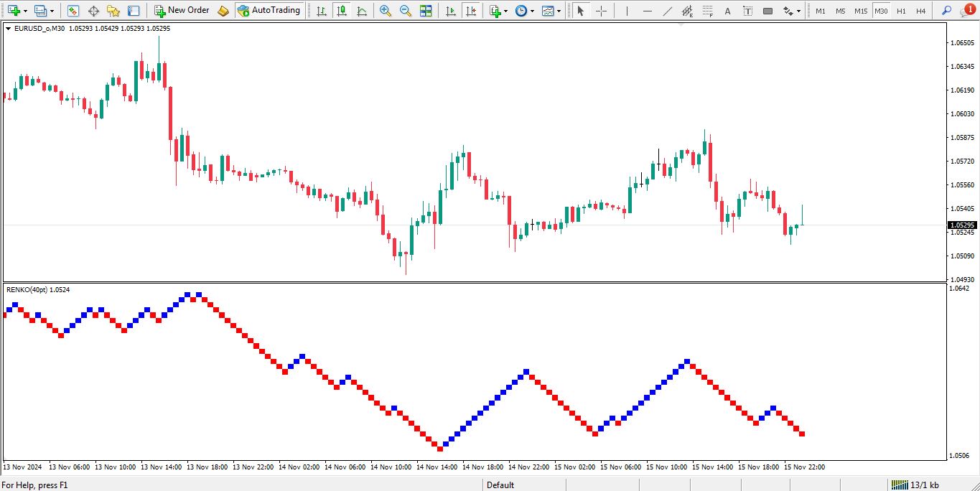Switch the timeframe to M5
Viewport: 980px width, 491px height.
[x=841, y=11]
